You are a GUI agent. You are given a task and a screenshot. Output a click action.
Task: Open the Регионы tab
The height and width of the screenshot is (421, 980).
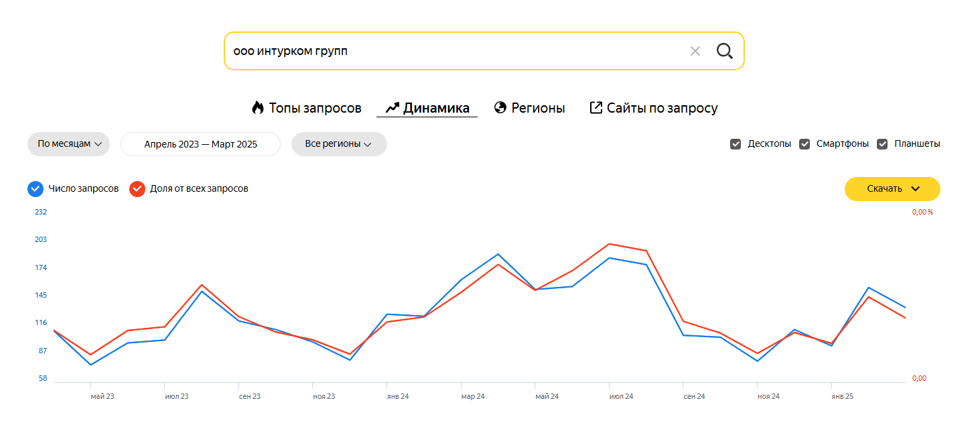tap(538, 108)
